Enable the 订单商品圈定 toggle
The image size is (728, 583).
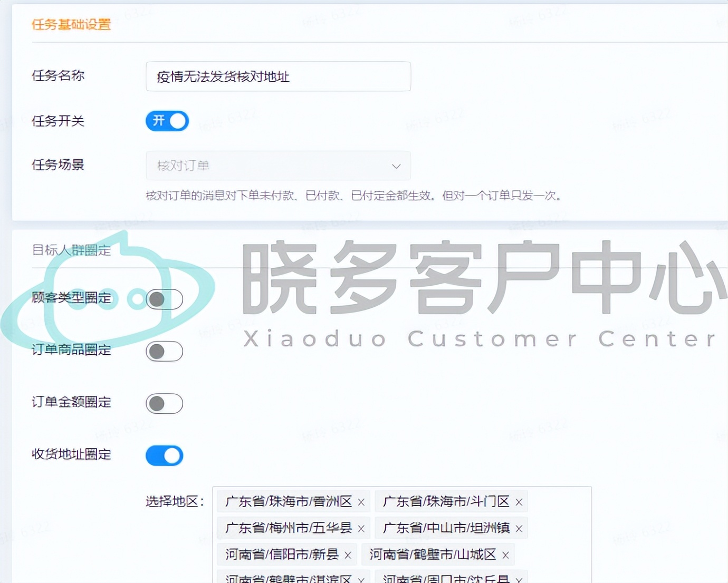click(x=164, y=351)
